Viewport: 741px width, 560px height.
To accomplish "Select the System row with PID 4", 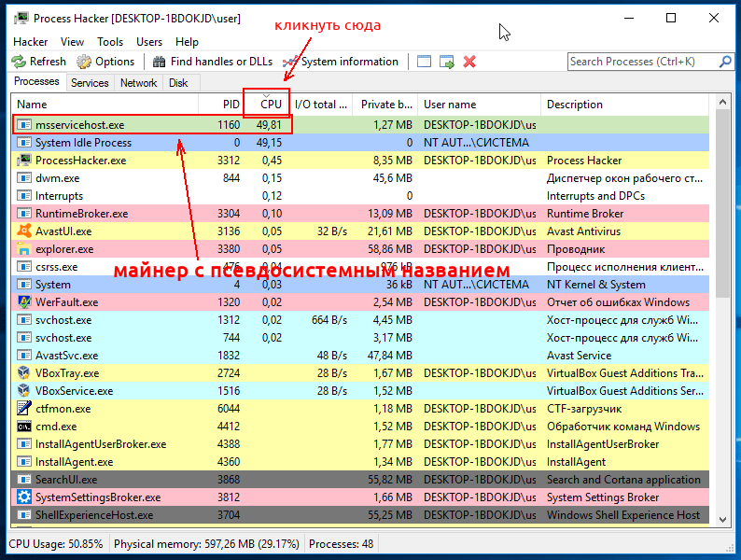I will [360, 285].
